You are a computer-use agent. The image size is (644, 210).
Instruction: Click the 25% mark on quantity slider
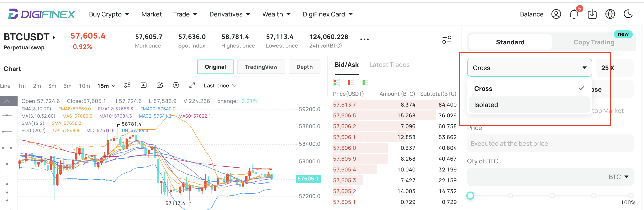point(511,196)
